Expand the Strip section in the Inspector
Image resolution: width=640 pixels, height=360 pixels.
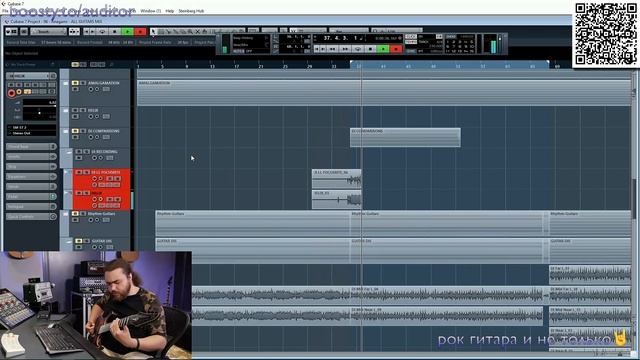[31, 167]
